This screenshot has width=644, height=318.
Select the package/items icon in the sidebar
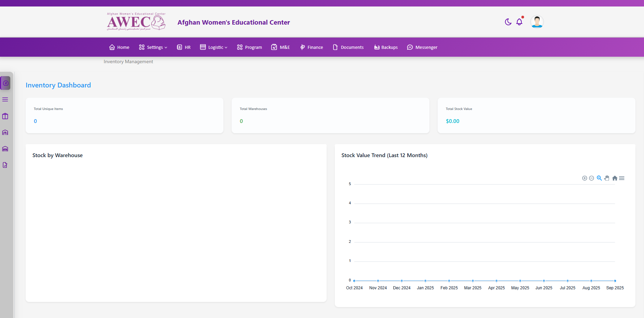pyautogui.click(x=5, y=116)
